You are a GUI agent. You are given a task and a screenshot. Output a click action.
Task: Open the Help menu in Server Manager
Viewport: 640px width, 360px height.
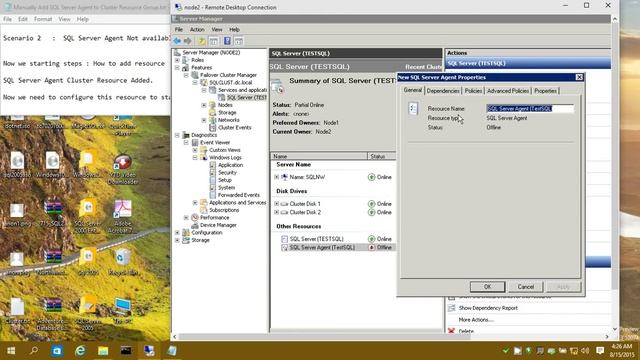pyautogui.click(x=234, y=29)
